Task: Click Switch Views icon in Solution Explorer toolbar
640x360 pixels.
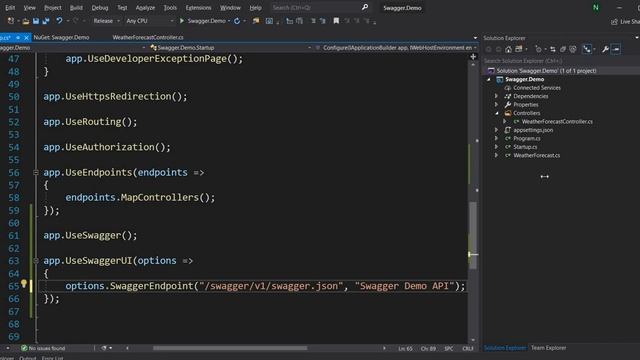Action: 519,49
